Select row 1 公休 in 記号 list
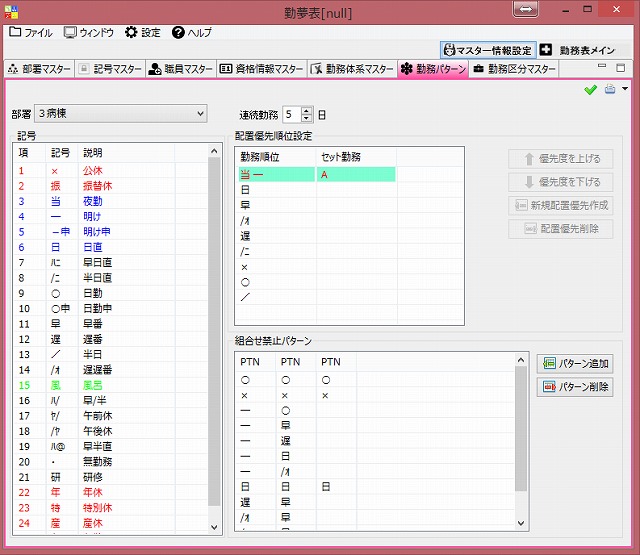Screen dimensions: 640x555 tap(110, 171)
